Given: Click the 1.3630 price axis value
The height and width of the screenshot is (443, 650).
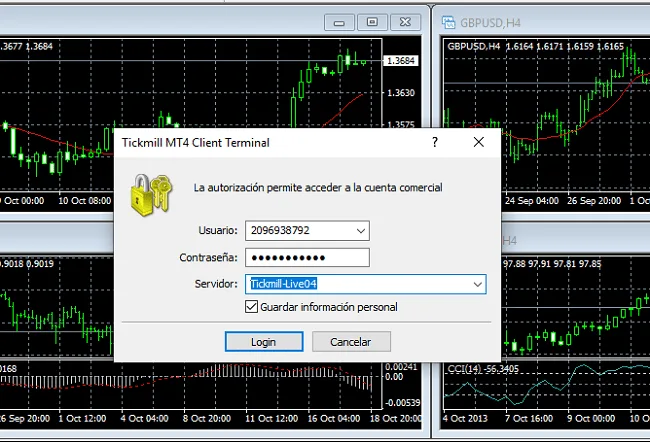Looking at the screenshot, I should [x=400, y=92].
